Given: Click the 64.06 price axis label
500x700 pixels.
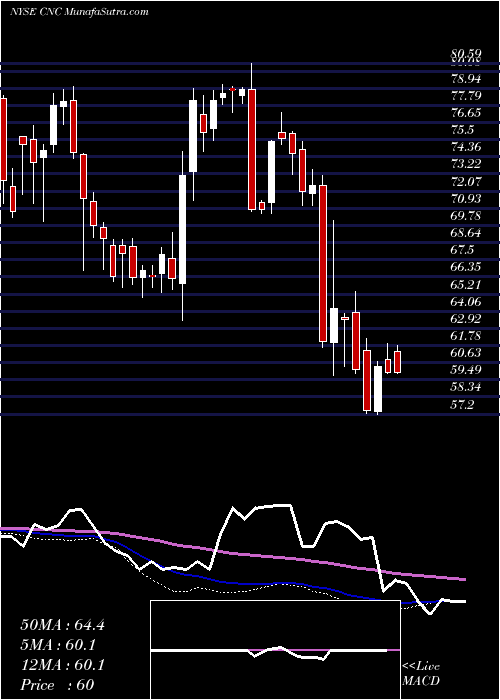Looking at the screenshot, I should coord(466,302).
